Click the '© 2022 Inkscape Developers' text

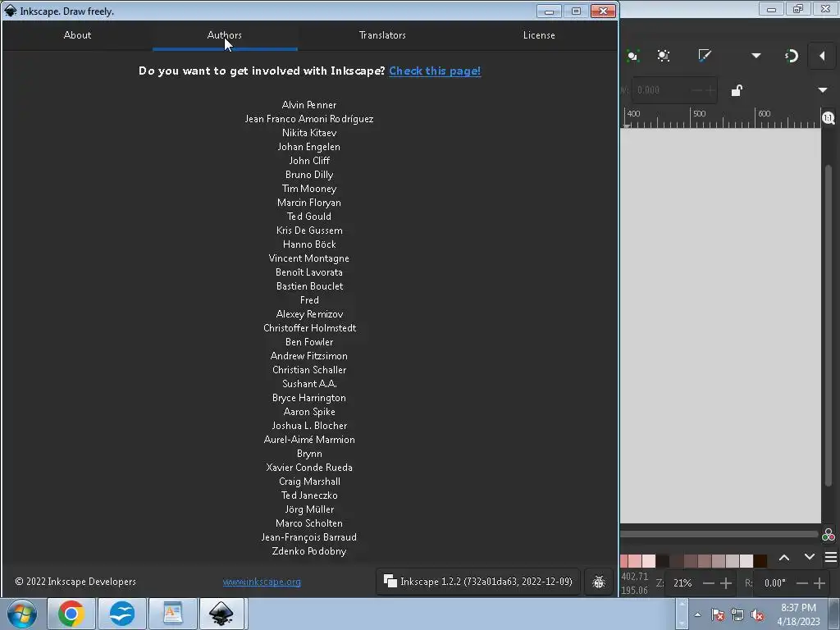tap(75, 582)
